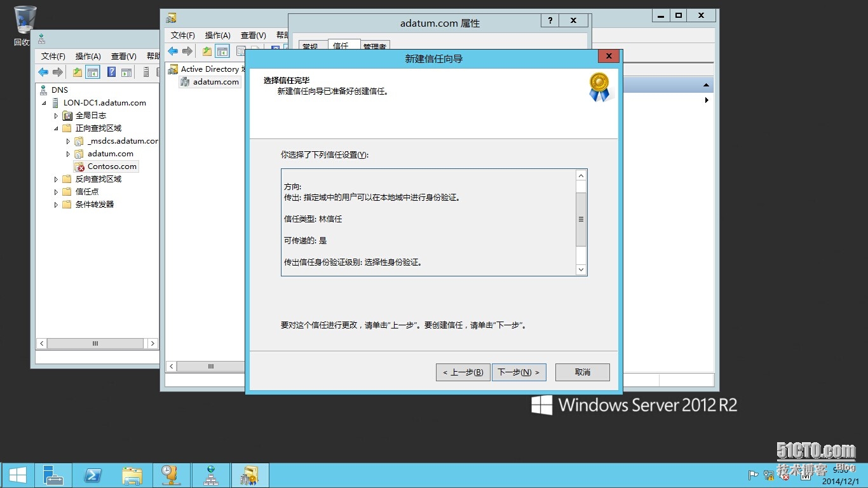This screenshot has width=868, height=488.
Task: Click DNS tree horizontal scrollbar right arrow
Action: click(x=152, y=343)
